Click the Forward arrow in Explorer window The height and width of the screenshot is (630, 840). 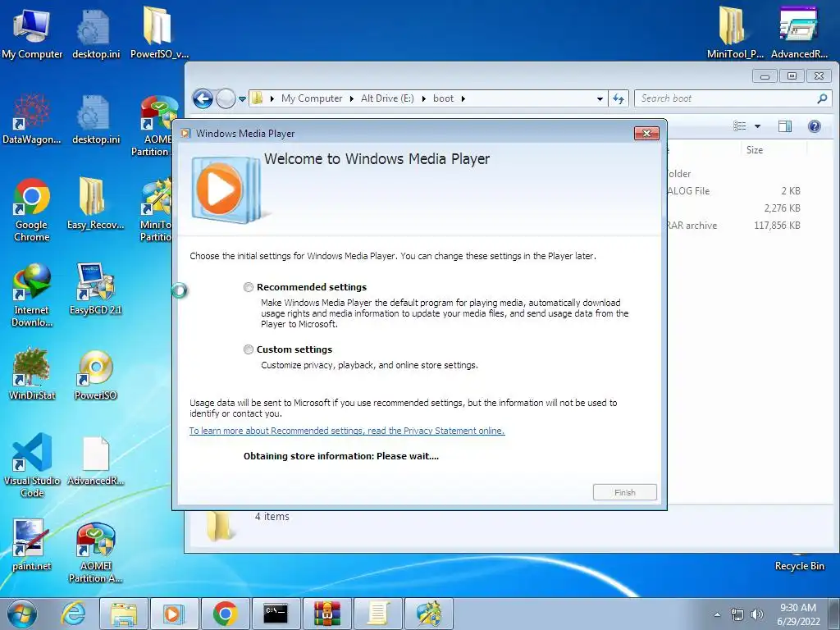(226, 98)
